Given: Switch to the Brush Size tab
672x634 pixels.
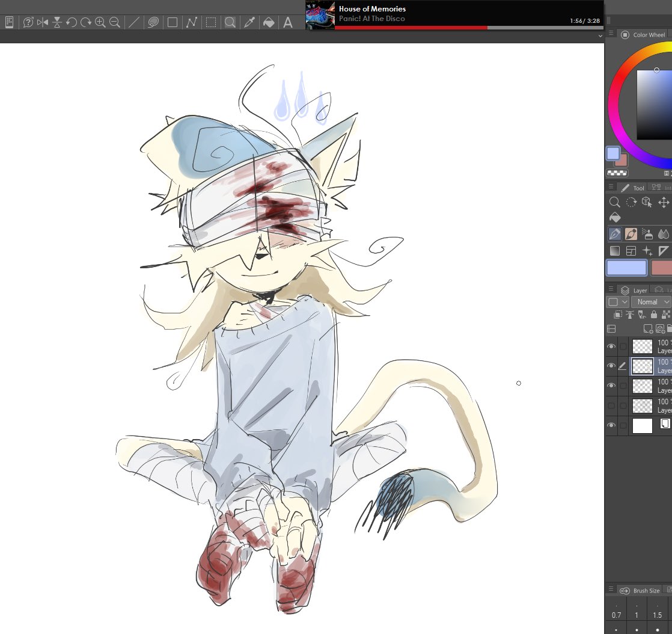Looking at the screenshot, I should (640, 591).
